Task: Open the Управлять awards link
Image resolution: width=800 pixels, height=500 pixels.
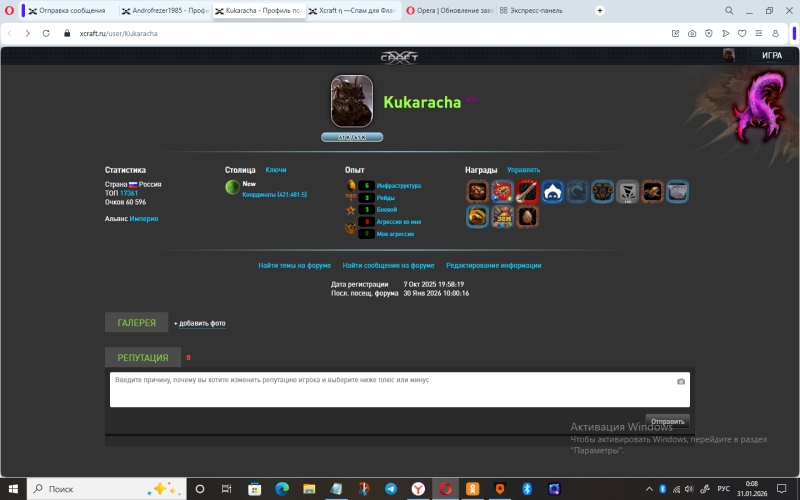Action: (x=523, y=170)
